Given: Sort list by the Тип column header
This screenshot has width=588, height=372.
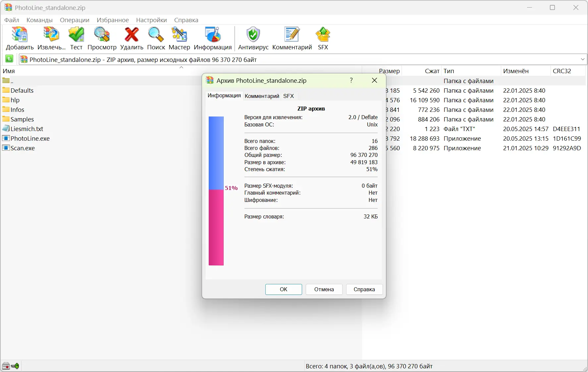Looking at the screenshot, I should point(471,71).
